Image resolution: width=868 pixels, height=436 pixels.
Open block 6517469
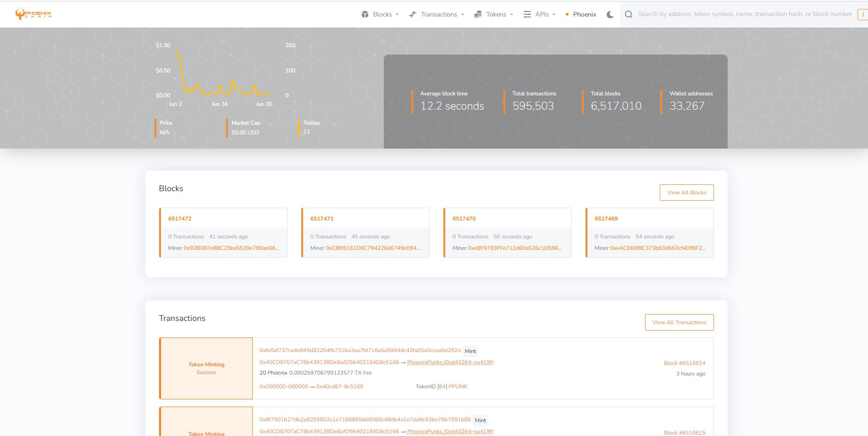[606, 219]
